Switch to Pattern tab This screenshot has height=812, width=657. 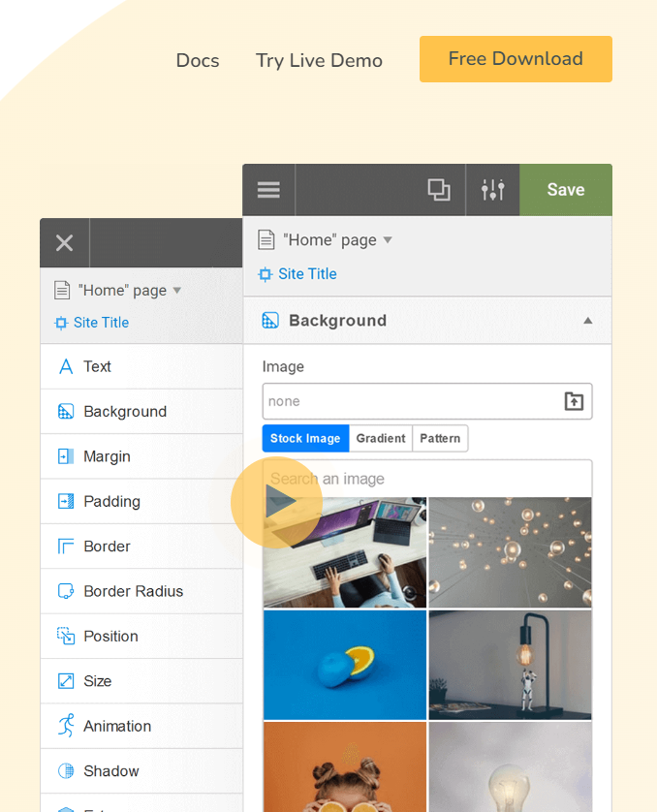tap(440, 438)
